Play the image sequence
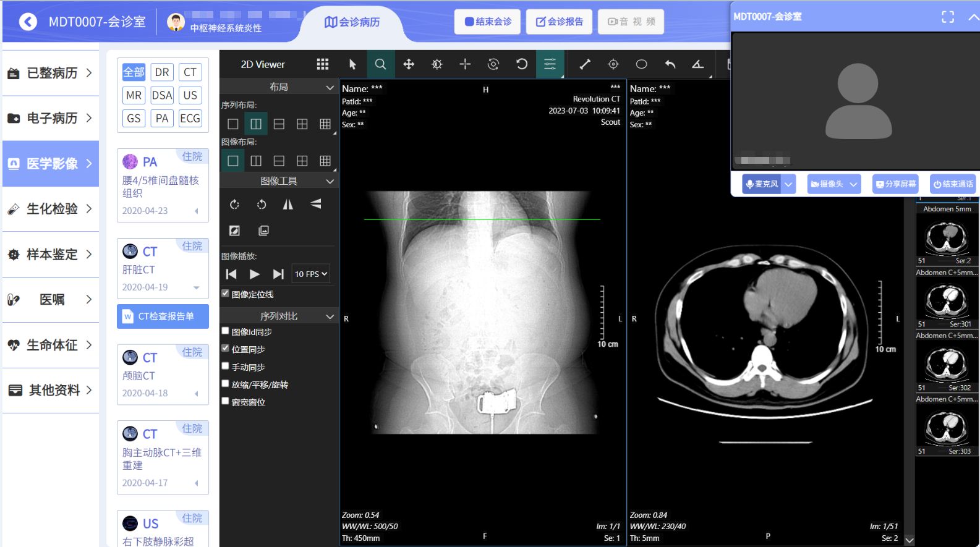 click(x=255, y=274)
